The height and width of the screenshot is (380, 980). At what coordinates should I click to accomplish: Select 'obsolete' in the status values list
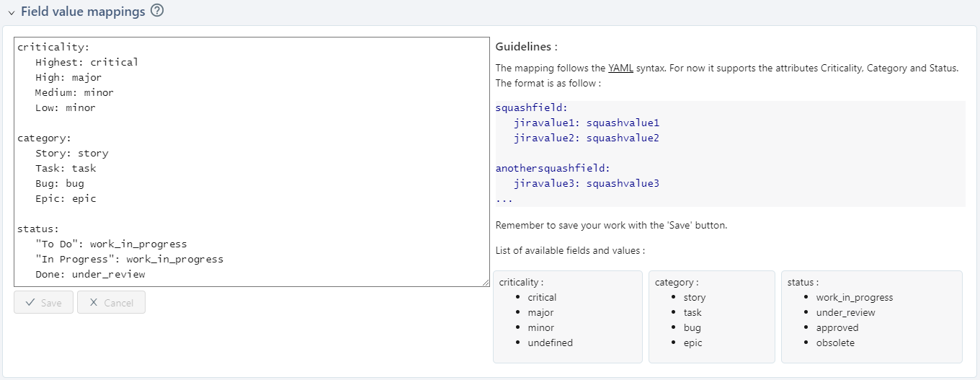(x=835, y=343)
